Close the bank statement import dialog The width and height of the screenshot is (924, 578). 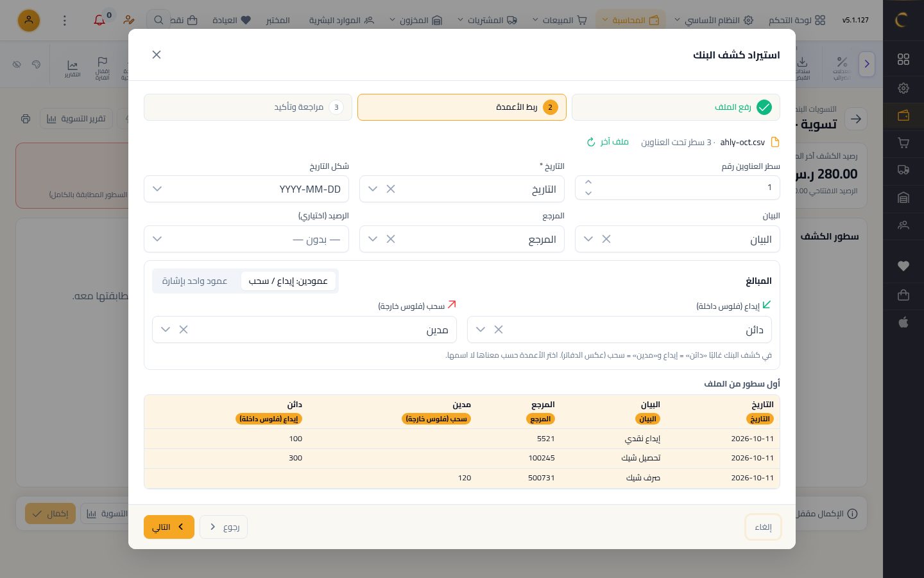157,55
